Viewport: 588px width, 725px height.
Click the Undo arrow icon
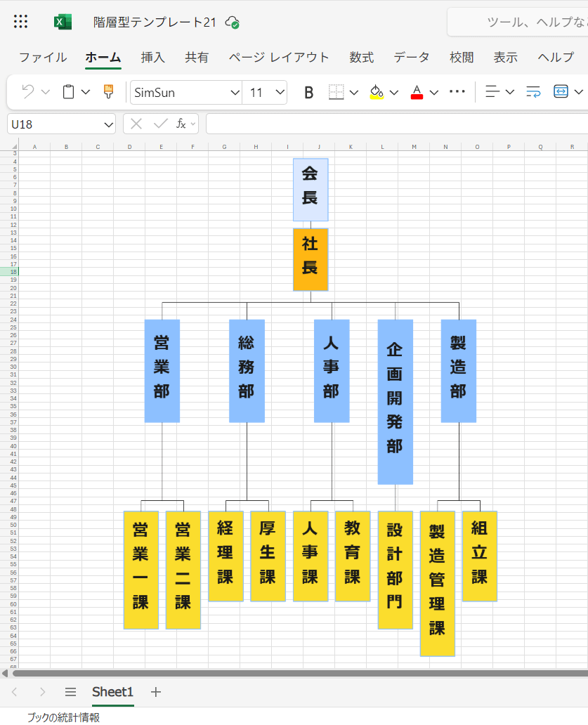click(x=27, y=91)
